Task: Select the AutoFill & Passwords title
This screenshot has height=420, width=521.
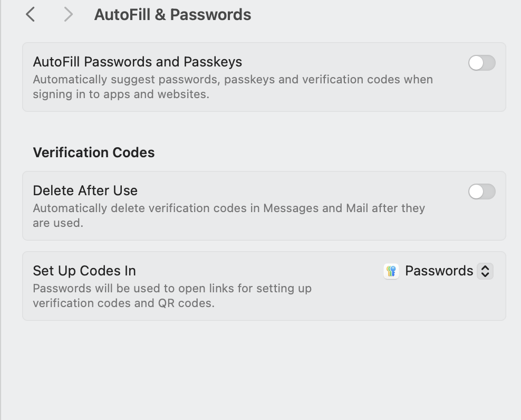Action: [x=172, y=14]
